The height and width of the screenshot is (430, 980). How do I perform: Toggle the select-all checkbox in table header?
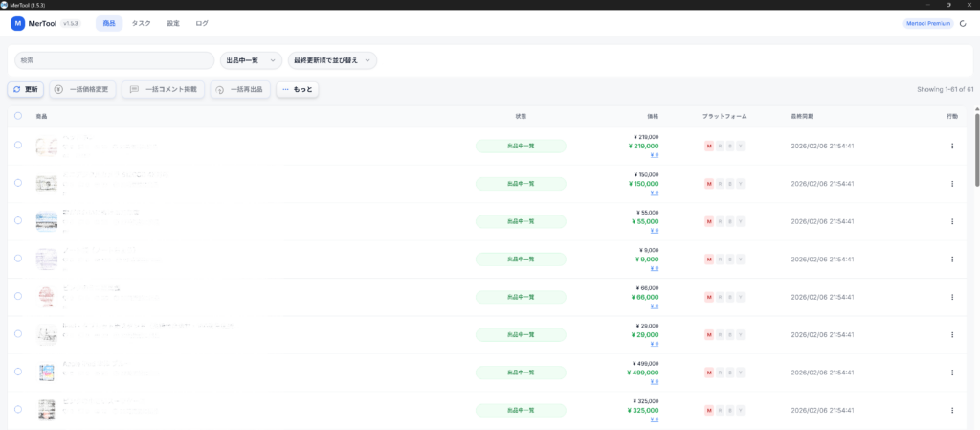pyautogui.click(x=18, y=116)
